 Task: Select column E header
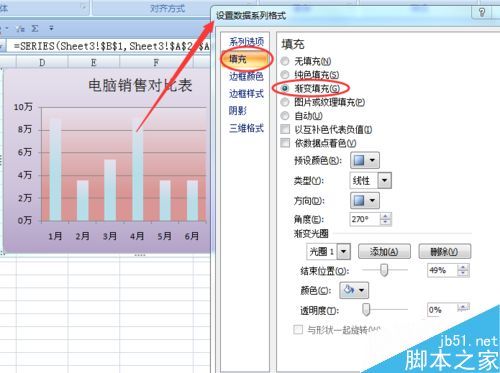(94, 62)
